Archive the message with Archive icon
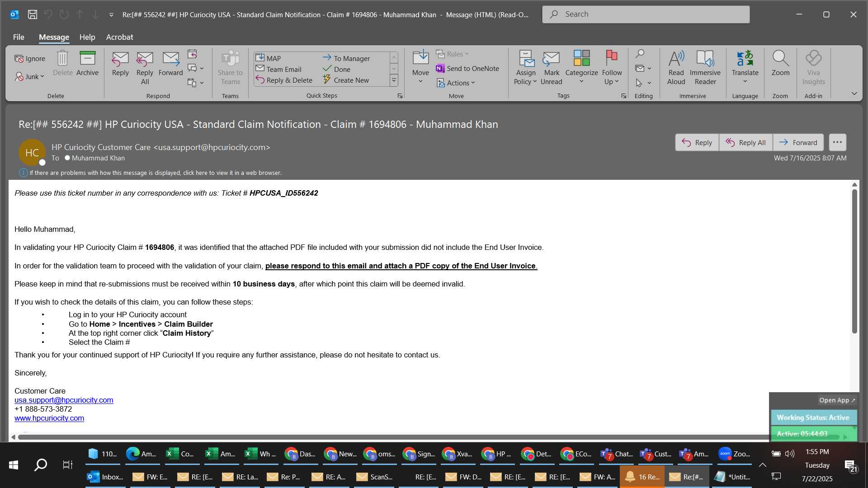Screen dimensions: 868x488 click(x=87, y=63)
